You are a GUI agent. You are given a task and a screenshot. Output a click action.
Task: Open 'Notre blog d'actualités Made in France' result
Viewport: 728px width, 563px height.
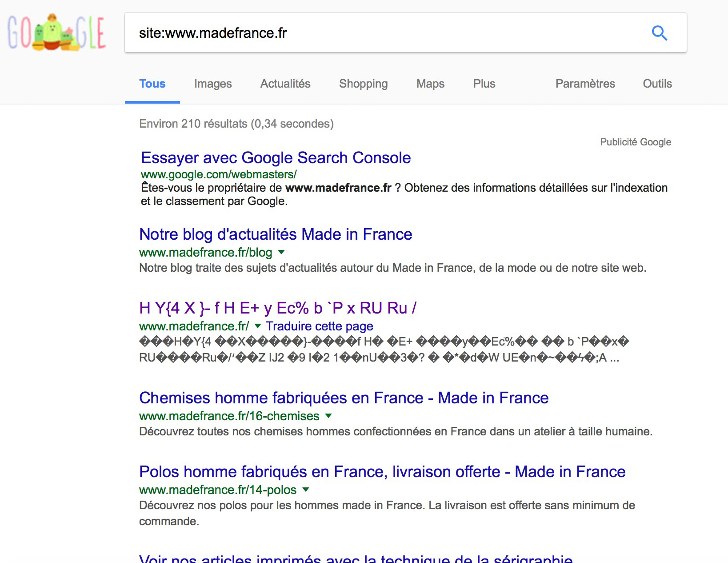coord(276,234)
